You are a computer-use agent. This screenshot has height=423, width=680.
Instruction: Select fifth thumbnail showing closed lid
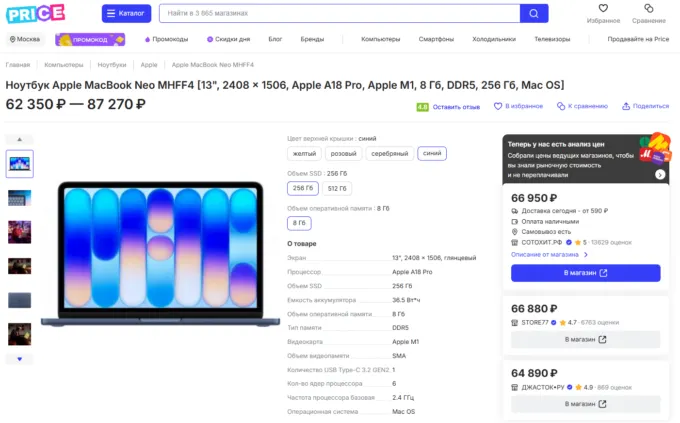pos(20,300)
